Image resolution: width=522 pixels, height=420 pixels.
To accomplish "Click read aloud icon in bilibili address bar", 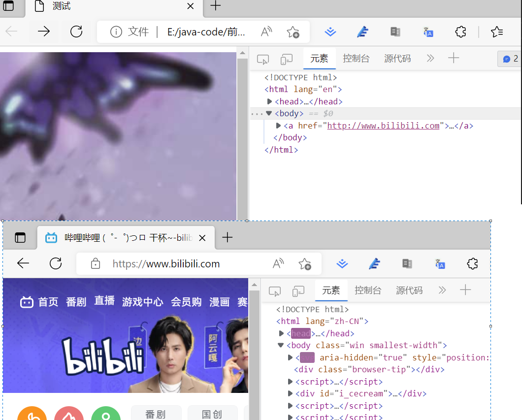I will tap(278, 263).
